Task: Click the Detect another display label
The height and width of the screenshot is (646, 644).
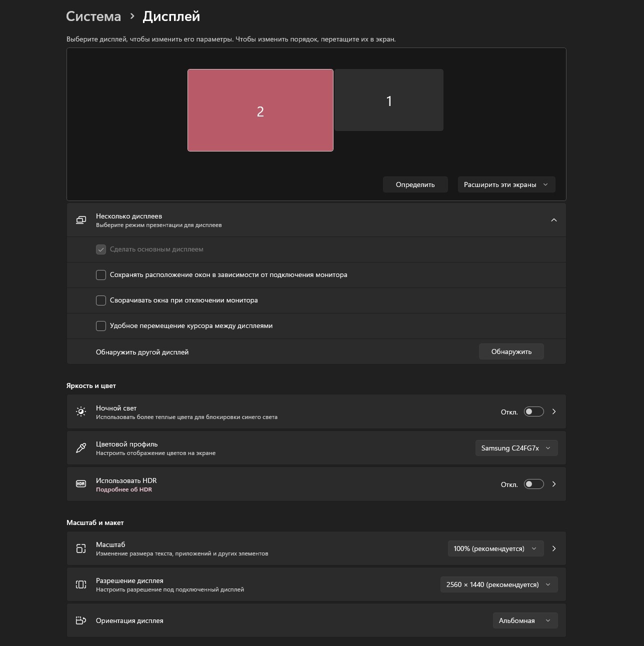Action: (142, 352)
